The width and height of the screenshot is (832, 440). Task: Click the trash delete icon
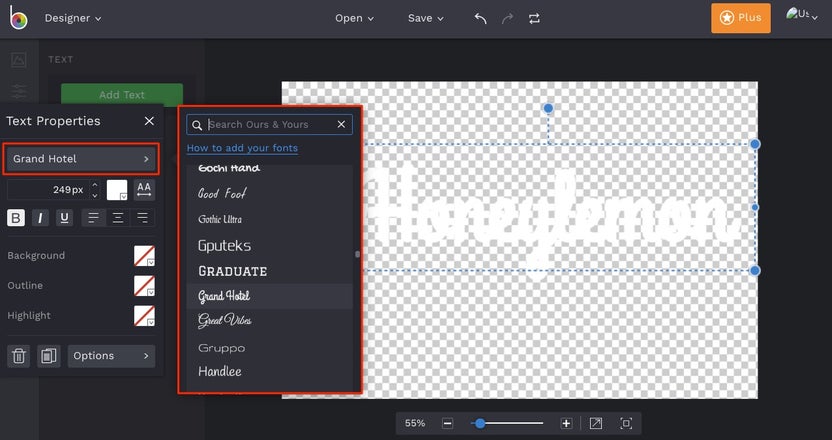pyautogui.click(x=19, y=356)
